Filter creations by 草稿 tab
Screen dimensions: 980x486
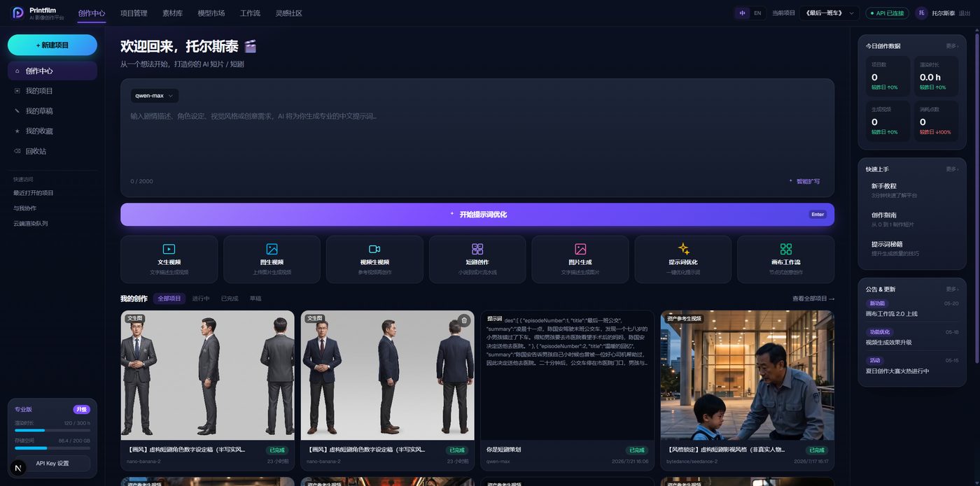(255, 299)
